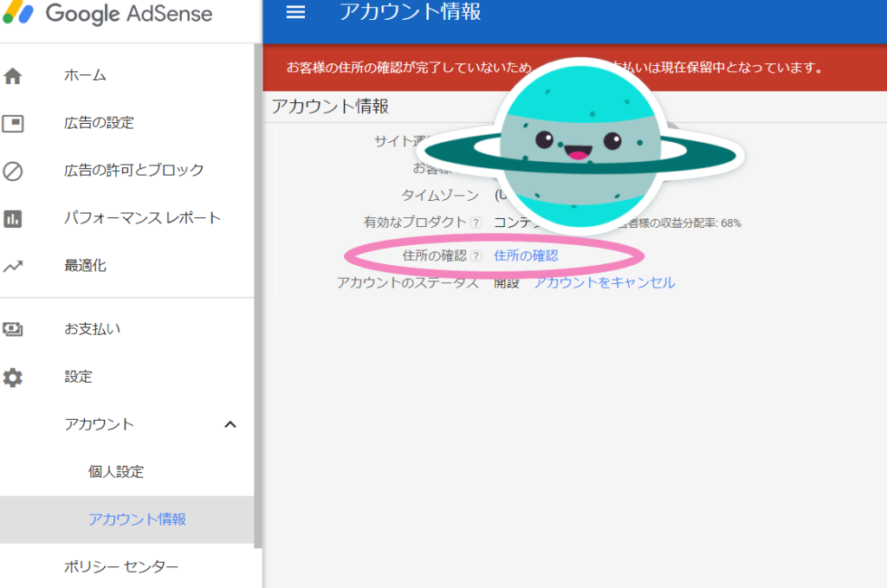Click the アカウント情報 section heading
This screenshot has height=588, width=887.
click(330, 107)
